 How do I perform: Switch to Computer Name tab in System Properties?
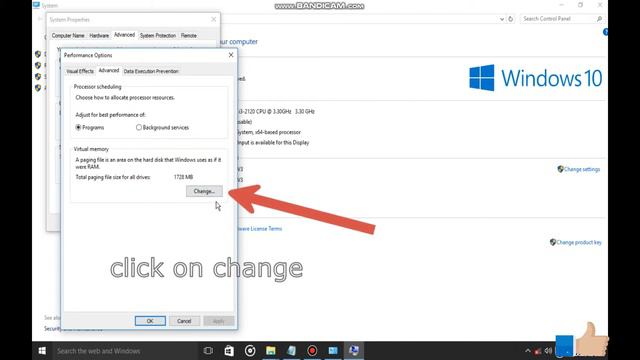(x=68, y=36)
